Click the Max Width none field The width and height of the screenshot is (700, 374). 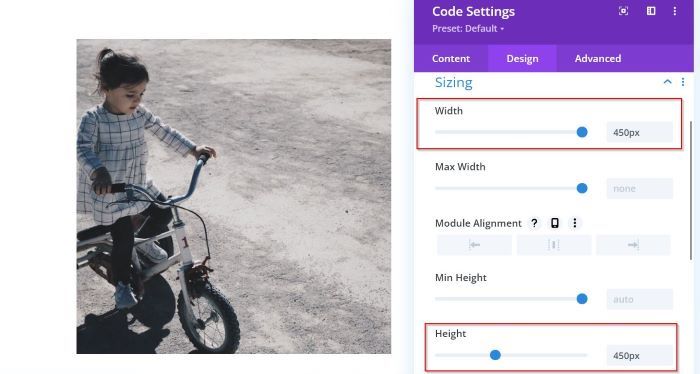point(639,189)
